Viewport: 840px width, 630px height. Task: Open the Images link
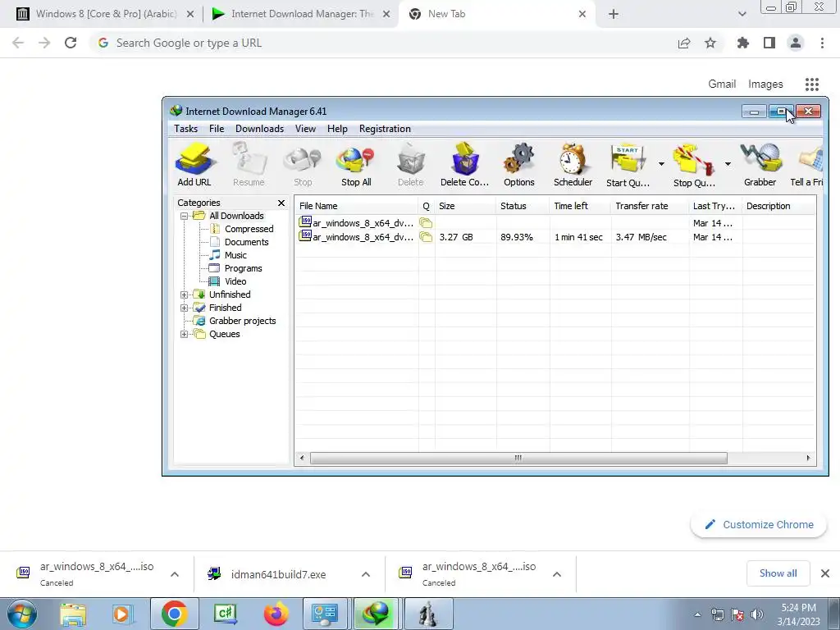765,84
